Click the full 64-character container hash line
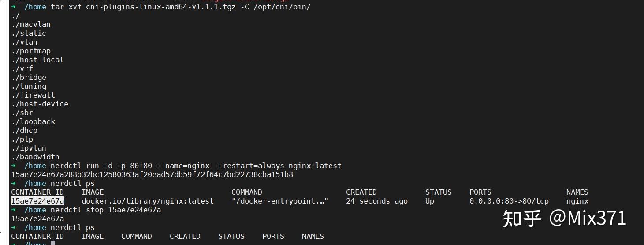644x245 pixels. [x=152, y=174]
